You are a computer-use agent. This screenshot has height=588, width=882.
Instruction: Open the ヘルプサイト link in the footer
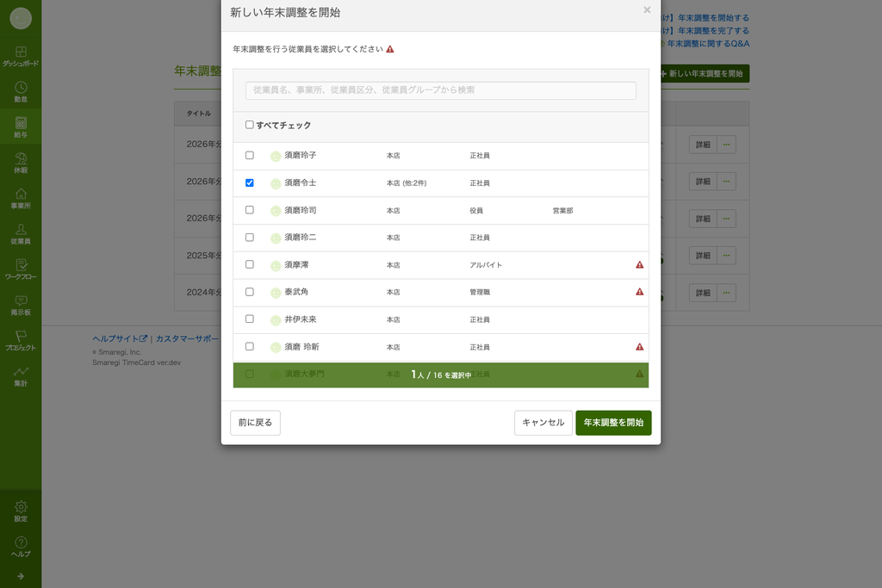120,338
